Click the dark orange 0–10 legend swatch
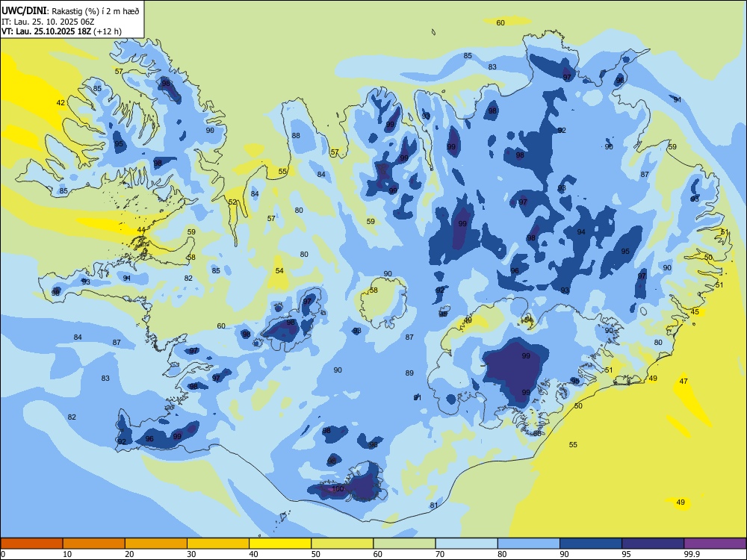This screenshot has width=747, height=560. [31, 544]
